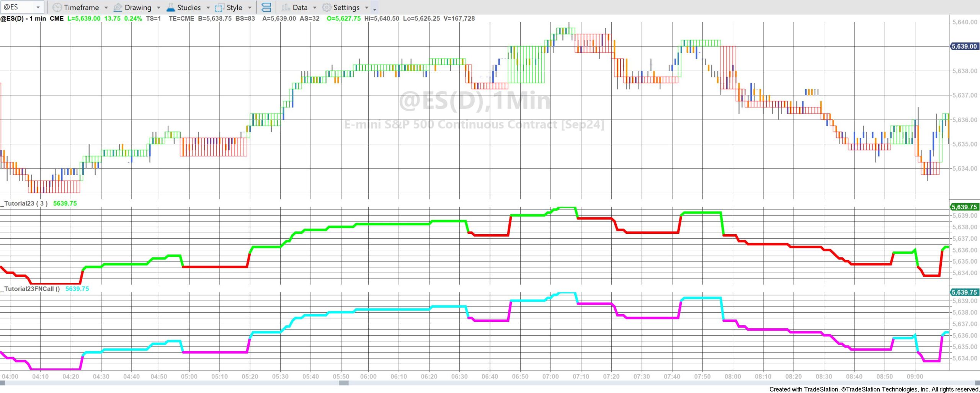
Task: Click the Data bar chart icon
Action: (286, 7)
